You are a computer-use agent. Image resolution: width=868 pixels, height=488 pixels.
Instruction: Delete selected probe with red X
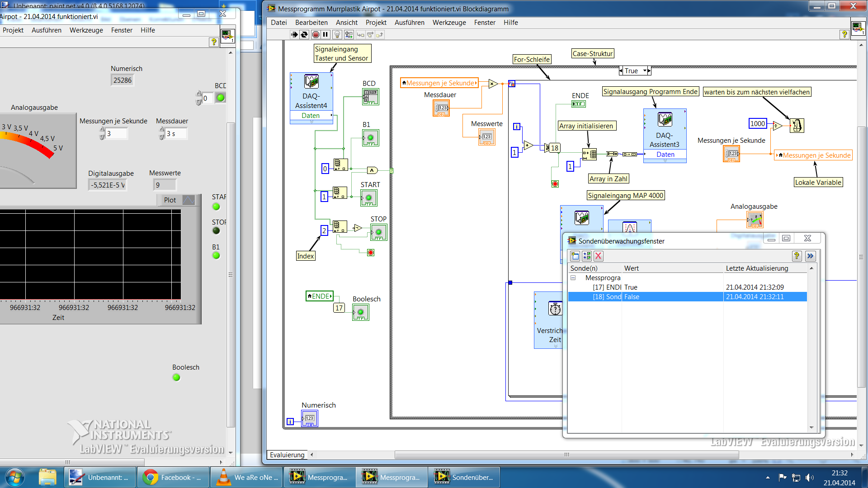(598, 256)
